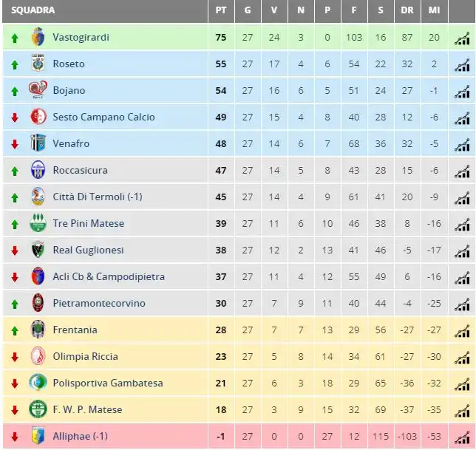Sort by the PT column header
Image resolution: width=476 pixels, height=450 pixels.
[221, 10]
